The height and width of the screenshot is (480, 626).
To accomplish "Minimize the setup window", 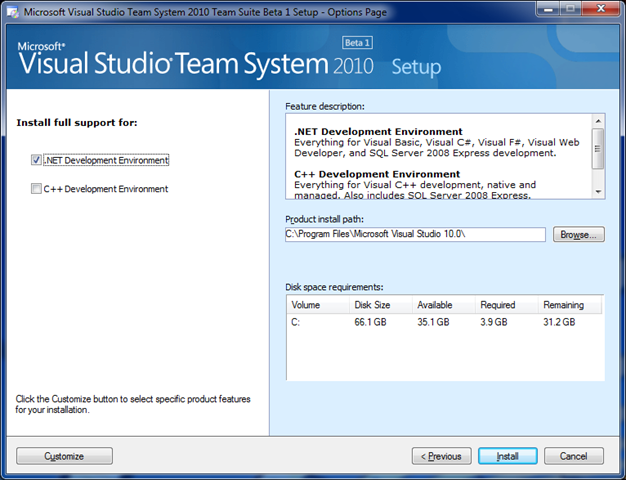I will coord(549,10).
